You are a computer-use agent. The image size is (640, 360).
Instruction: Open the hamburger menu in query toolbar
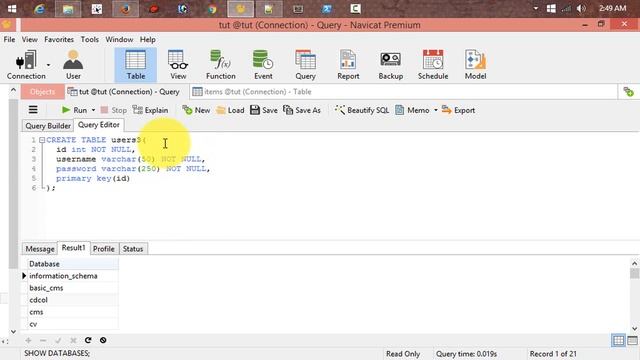click(33, 110)
